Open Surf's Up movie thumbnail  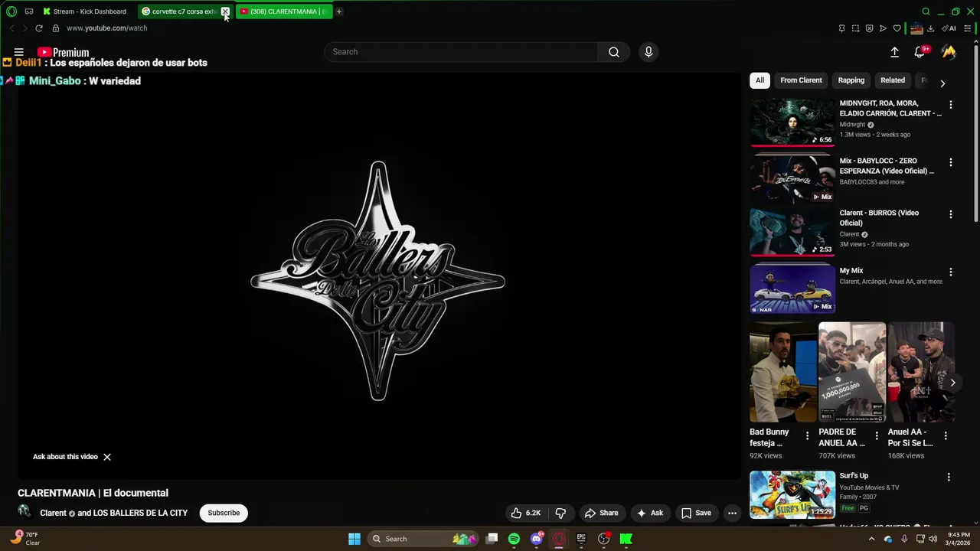tap(792, 494)
